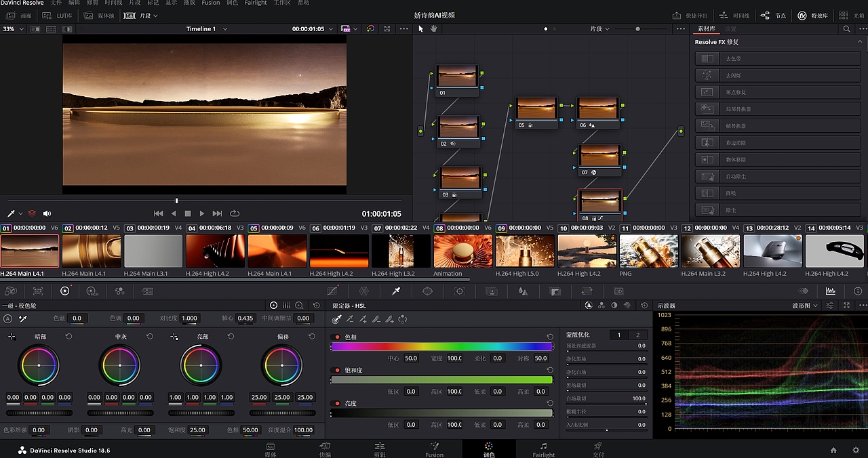Select 局部替换器 patch replacer effect
The image size is (868, 458).
point(778,108)
